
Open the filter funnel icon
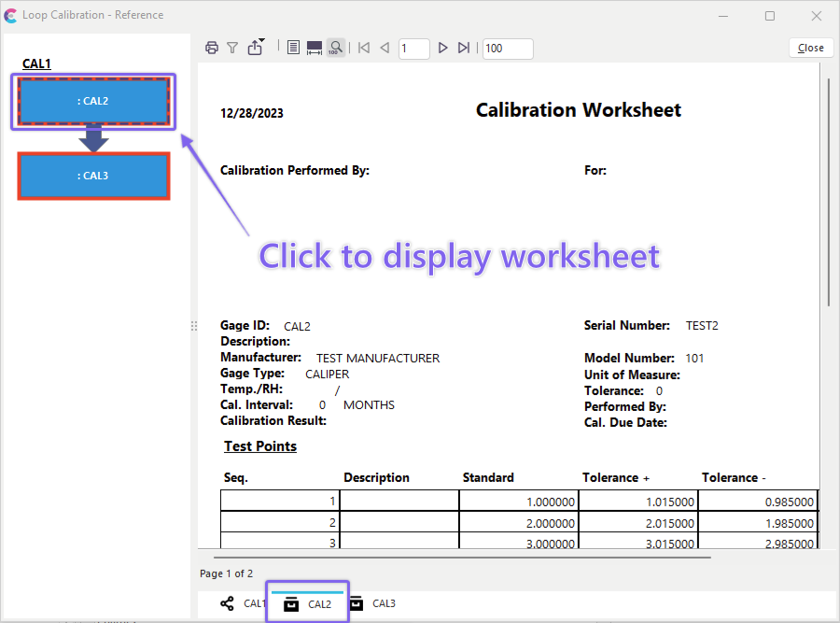[x=232, y=48]
